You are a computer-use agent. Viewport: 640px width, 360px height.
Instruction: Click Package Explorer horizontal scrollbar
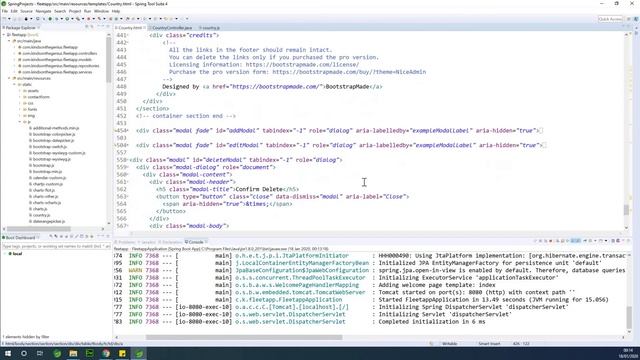coord(39,229)
